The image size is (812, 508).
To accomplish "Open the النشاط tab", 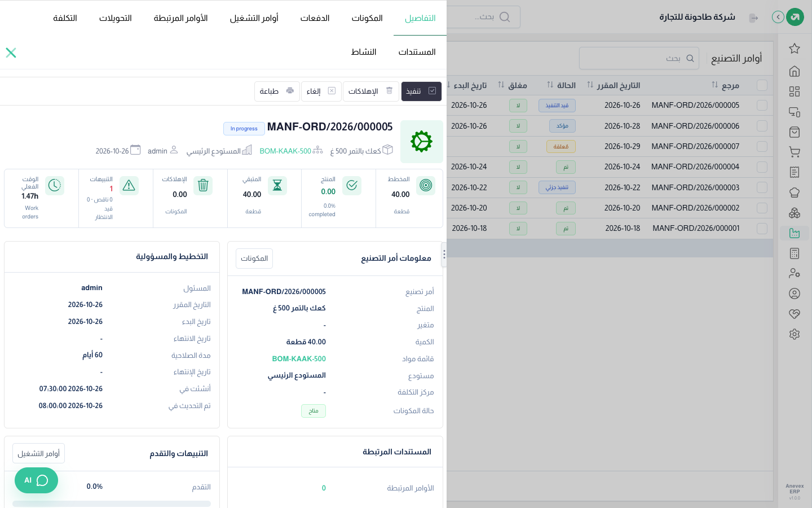I will tap(364, 52).
